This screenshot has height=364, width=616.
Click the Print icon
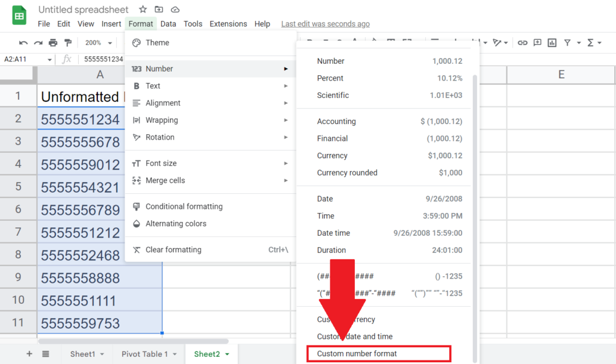pos(53,43)
